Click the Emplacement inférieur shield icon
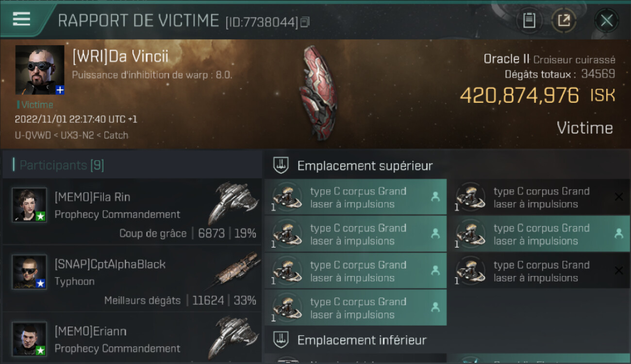Viewport: 631px width, 364px height. [x=281, y=339]
